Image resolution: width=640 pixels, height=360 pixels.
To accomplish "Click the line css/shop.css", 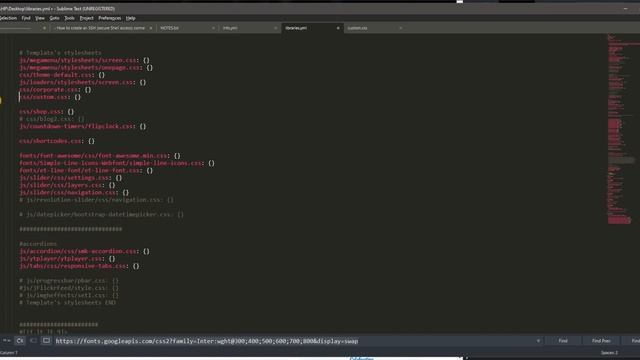I will tap(47, 111).
